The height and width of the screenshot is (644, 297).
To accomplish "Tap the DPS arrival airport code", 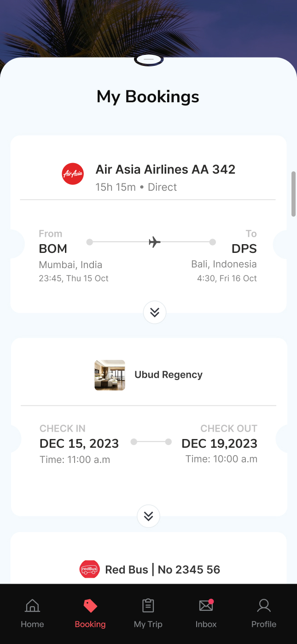I will click(244, 249).
